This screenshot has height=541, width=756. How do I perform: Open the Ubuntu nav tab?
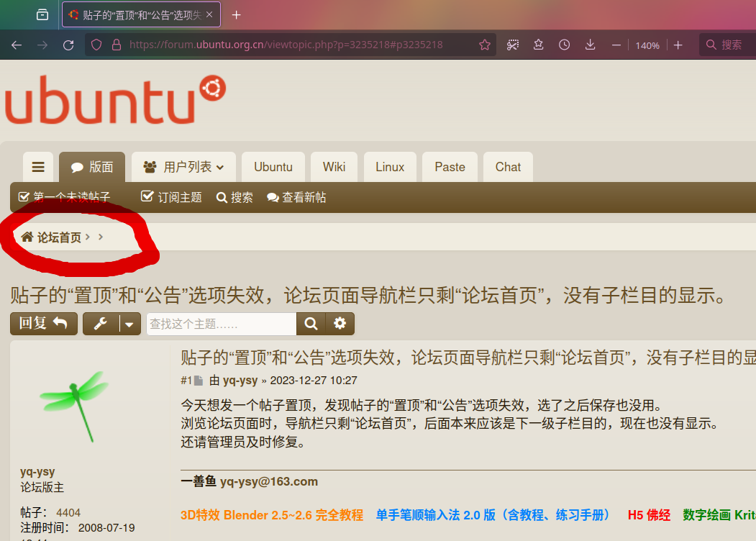273,167
